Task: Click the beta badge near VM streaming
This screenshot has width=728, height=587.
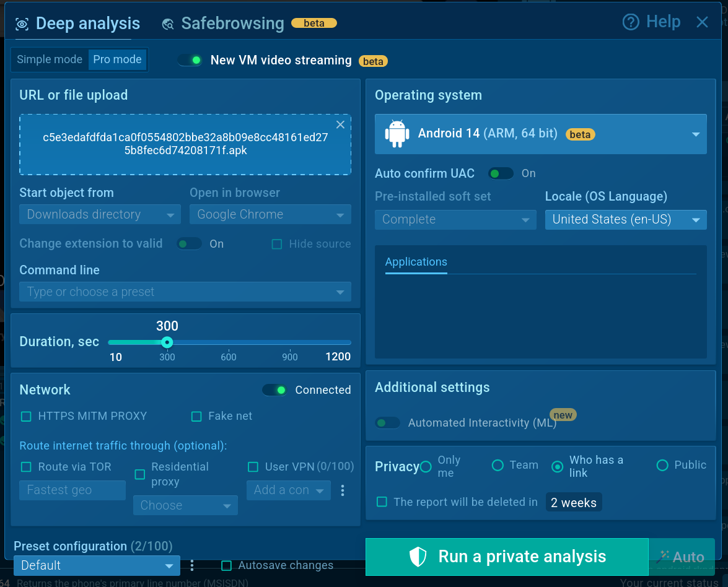Action: pos(373,61)
